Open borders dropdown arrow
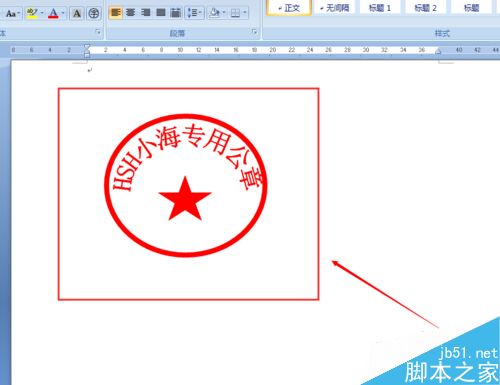 [x=245, y=13]
